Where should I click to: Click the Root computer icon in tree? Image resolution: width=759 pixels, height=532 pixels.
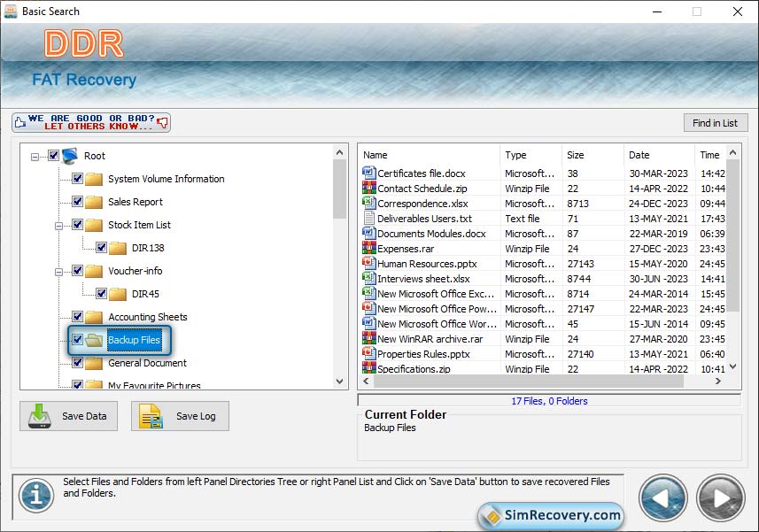coord(70,155)
